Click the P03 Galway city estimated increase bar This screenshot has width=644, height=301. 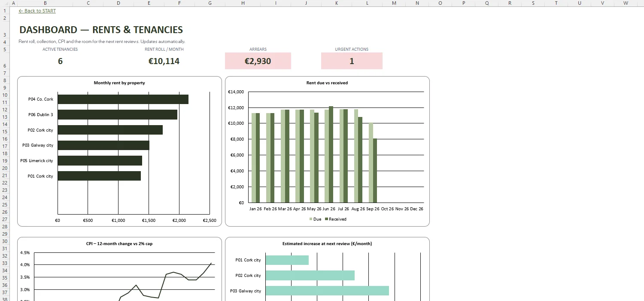point(327,291)
